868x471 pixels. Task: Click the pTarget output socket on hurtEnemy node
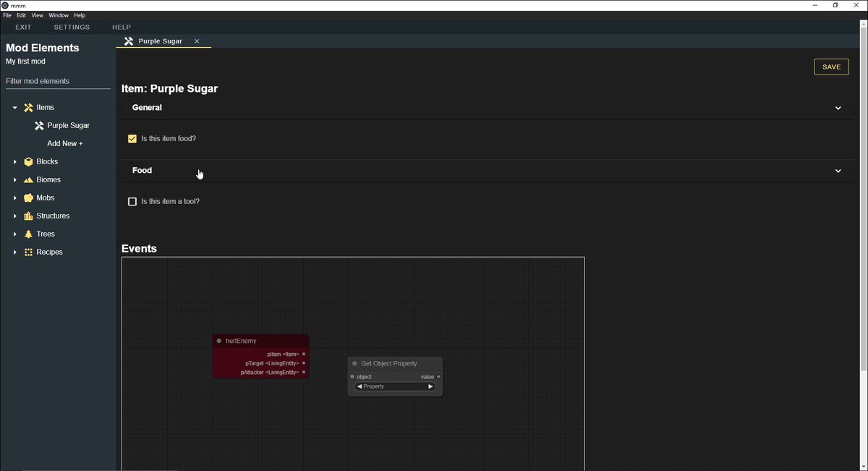(304, 363)
